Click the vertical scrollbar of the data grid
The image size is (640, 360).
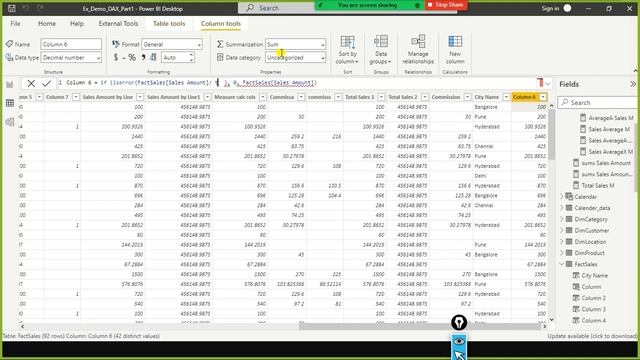pyautogui.click(x=552, y=135)
